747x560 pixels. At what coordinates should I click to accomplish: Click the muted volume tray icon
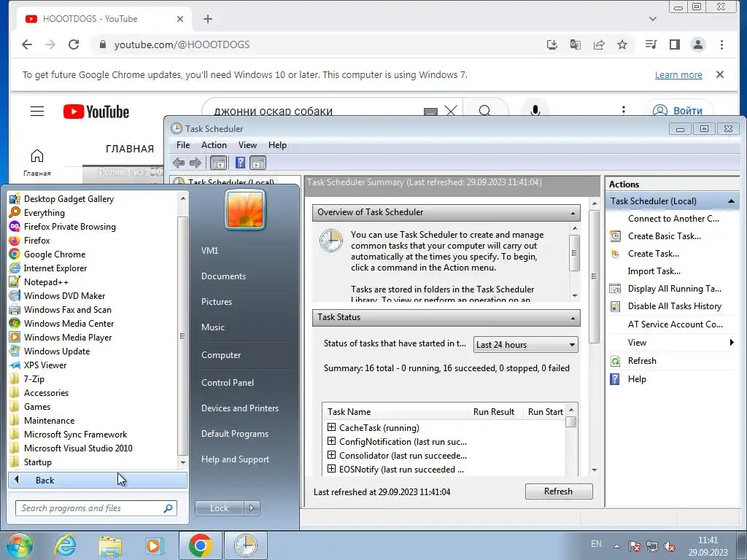(670, 545)
